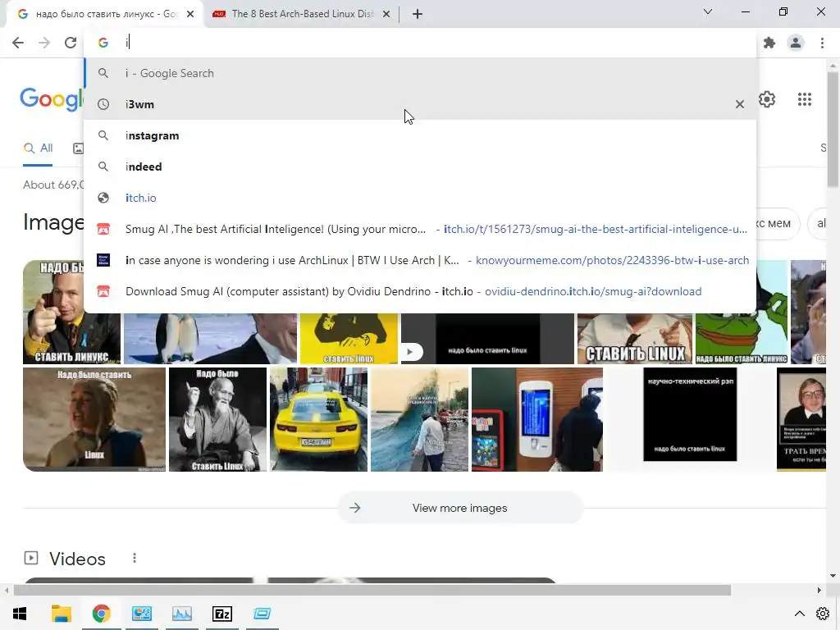This screenshot has width=840, height=630.
Task: Reload the current page
Action: (x=71, y=43)
